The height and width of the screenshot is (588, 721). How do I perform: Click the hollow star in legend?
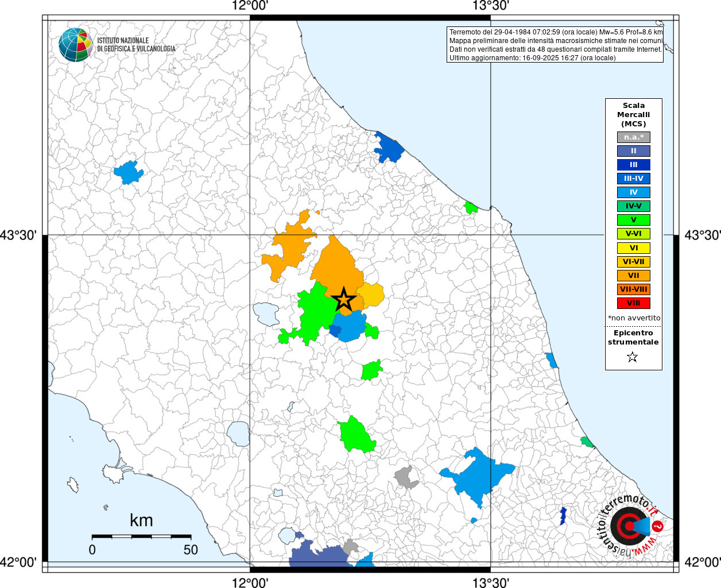coord(633,357)
